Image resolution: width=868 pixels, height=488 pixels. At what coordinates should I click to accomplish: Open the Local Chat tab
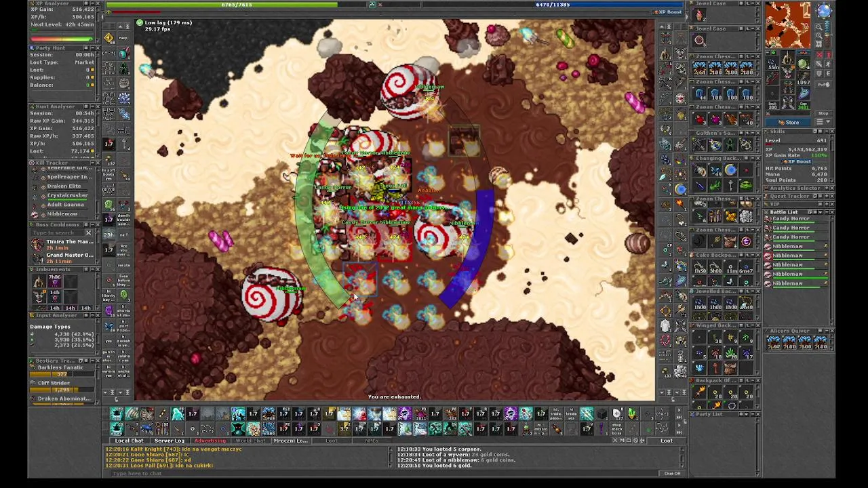click(129, 441)
